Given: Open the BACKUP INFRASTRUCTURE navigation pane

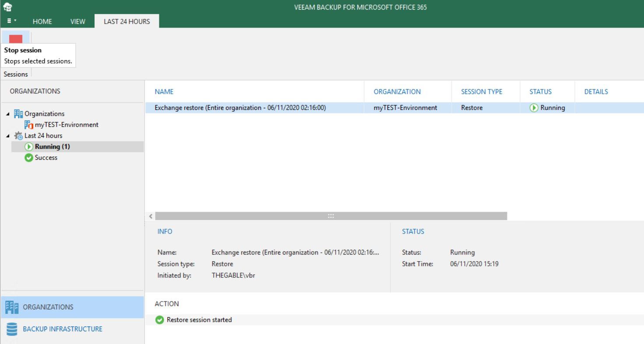Looking at the screenshot, I should (x=72, y=329).
